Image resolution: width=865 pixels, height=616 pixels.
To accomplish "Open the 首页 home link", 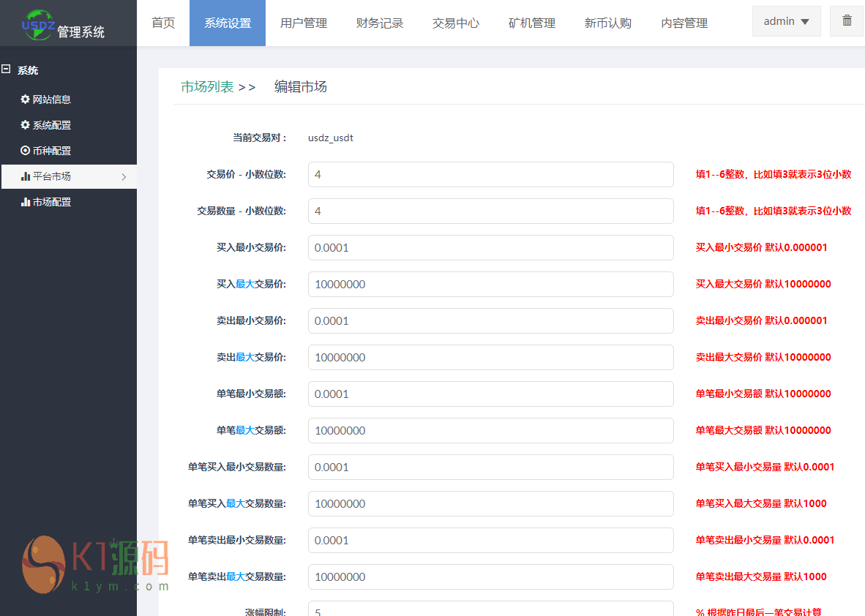I will 163,23.
